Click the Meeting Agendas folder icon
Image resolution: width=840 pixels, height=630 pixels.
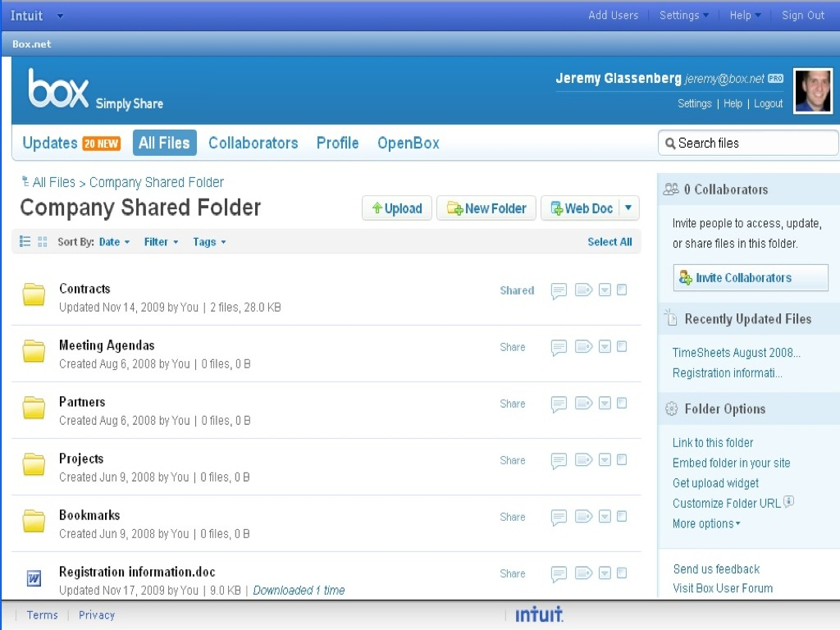(34, 351)
